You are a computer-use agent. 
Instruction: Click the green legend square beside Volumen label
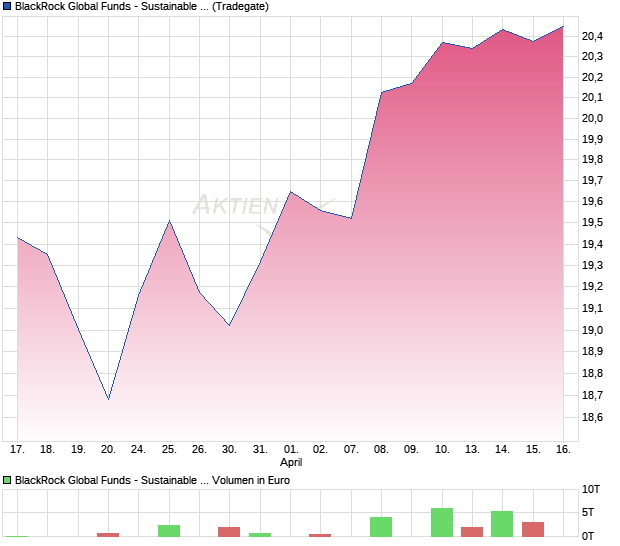point(7,480)
